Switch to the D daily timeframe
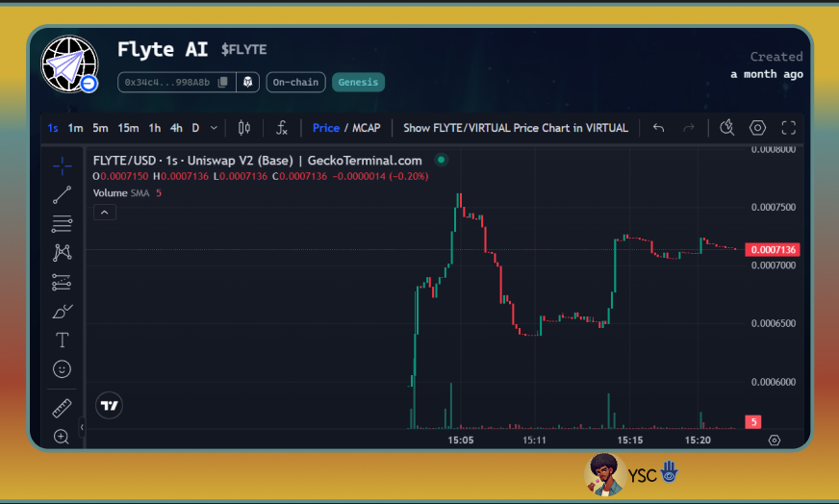 pos(195,128)
